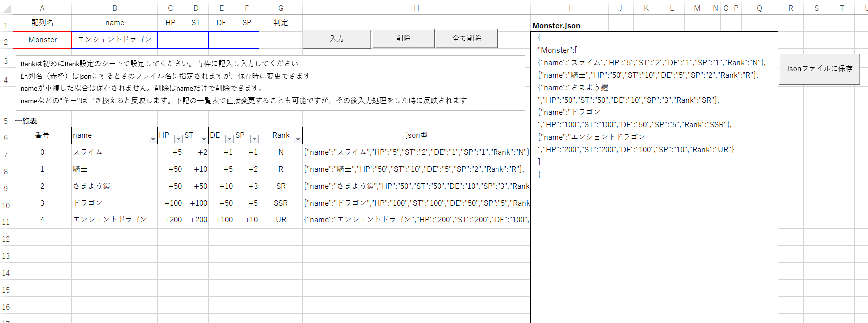This screenshot has width=868, height=323.
Task: Click the UR rank cell
Action: point(281,220)
